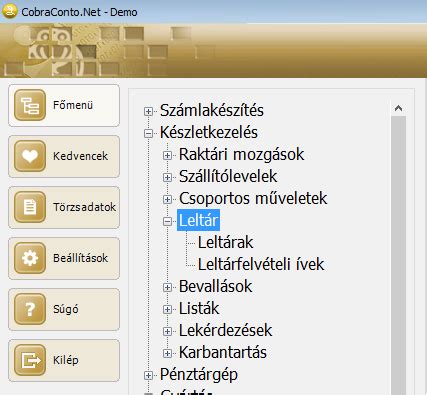The height and width of the screenshot is (395, 427).
Task: Click the Kilép exit arrow icon
Action: [x=30, y=360]
